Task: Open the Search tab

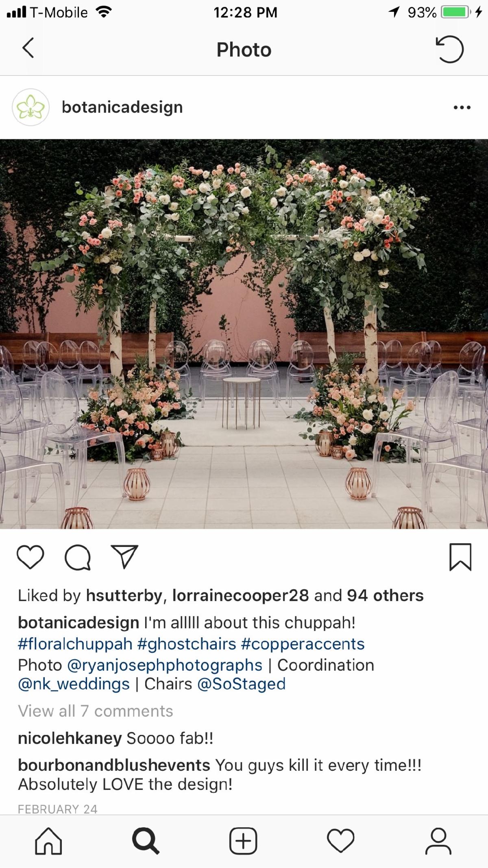Action: point(146,841)
